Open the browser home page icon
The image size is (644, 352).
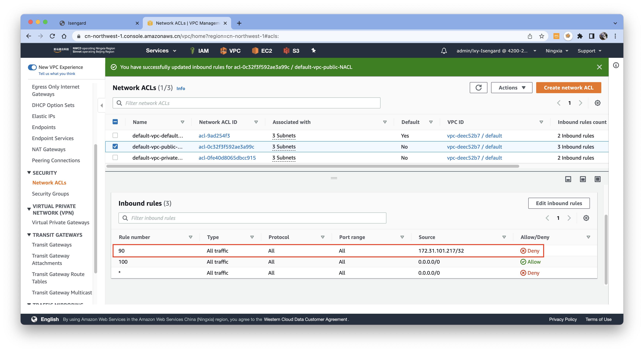[64, 36]
